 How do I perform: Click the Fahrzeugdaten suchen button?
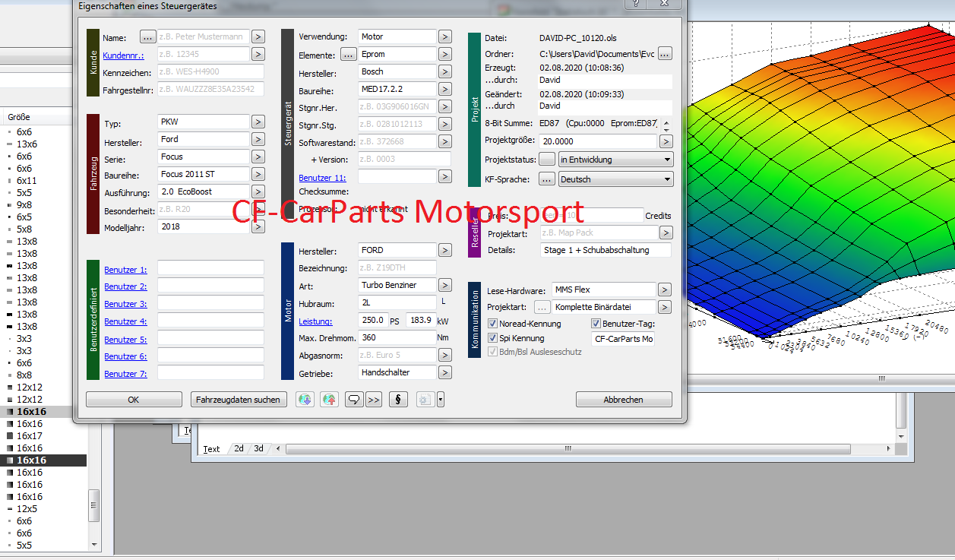(x=238, y=400)
